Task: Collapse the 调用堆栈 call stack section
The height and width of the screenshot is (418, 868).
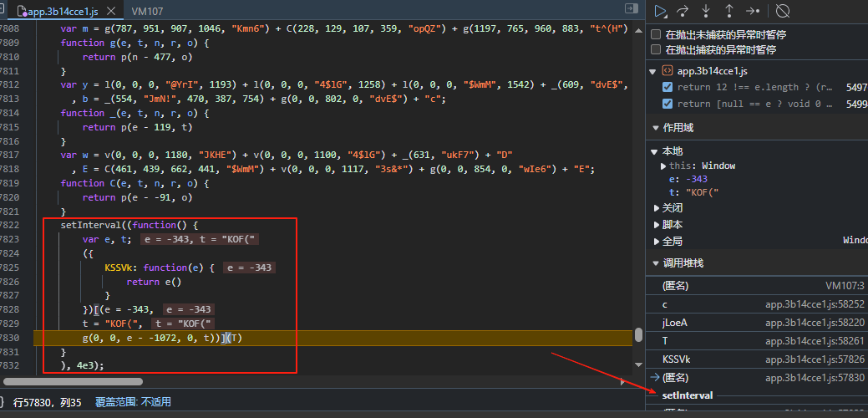Action: pyautogui.click(x=656, y=263)
